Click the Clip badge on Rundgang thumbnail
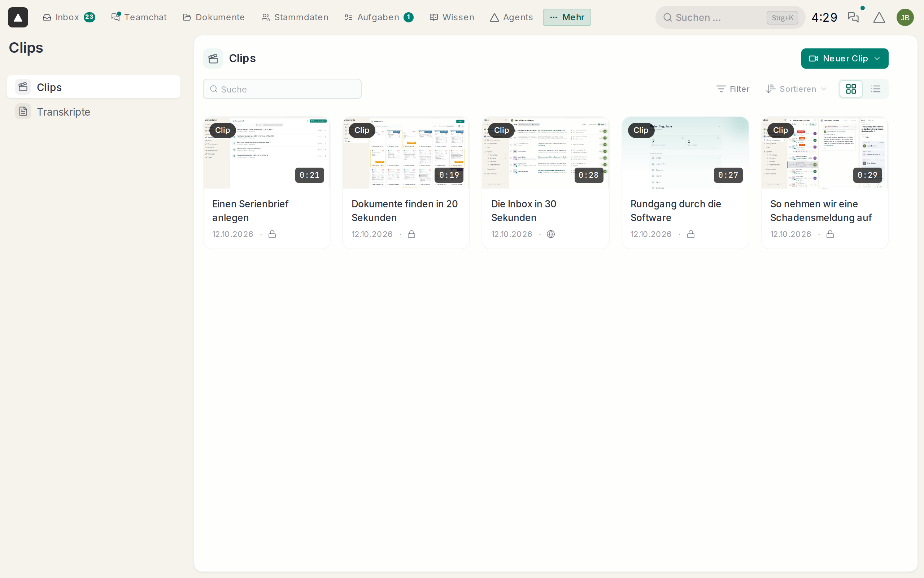924x578 pixels. click(x=641, y=130)
